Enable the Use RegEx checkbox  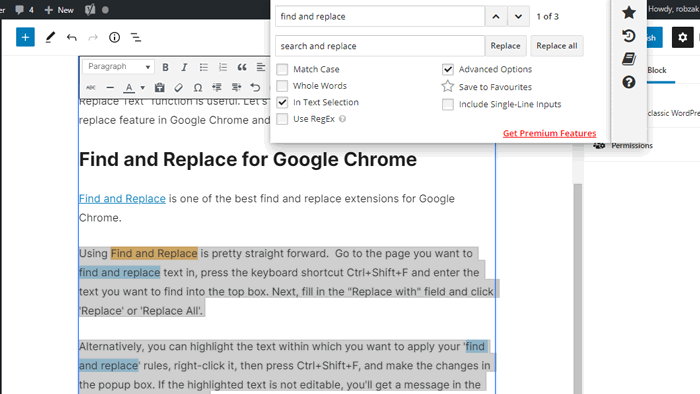coord(282,119)
